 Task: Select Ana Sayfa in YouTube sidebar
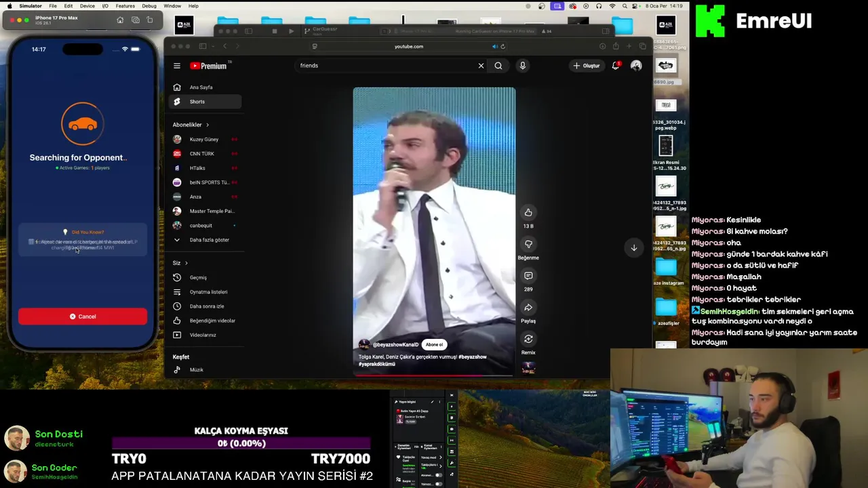(205, 87)
